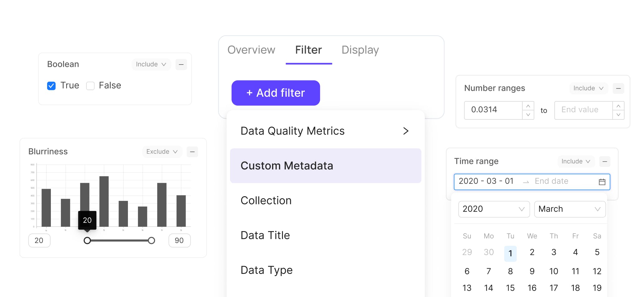Click the End value input field
This screenshot has width=644, height=297.
(x=583, y=110)
